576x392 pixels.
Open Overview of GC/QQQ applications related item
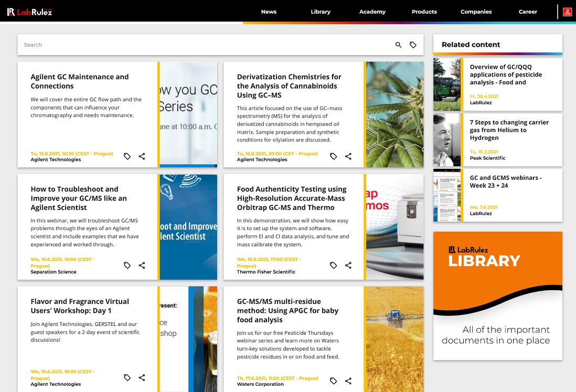506,74
